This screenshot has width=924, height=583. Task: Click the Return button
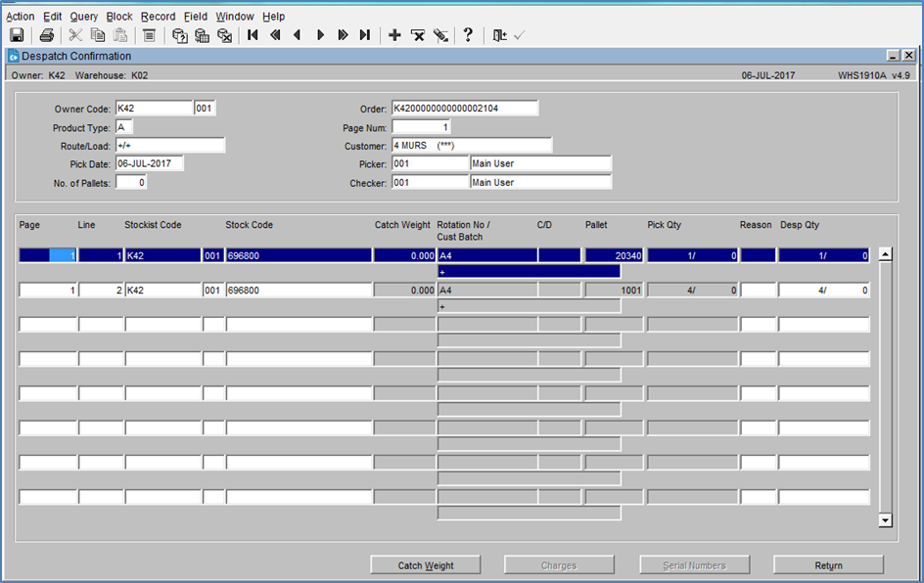pyautogui.click(x=828, y=565)
